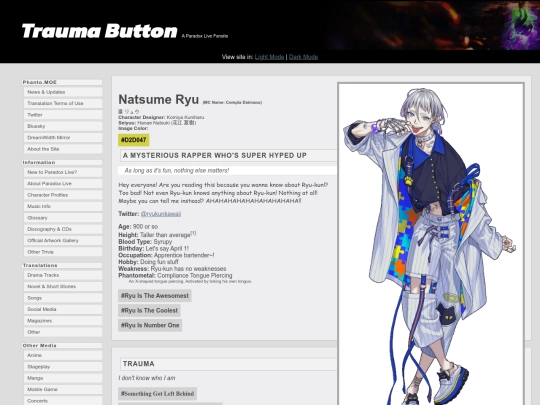Open the Concerts page

pos(63,401)
